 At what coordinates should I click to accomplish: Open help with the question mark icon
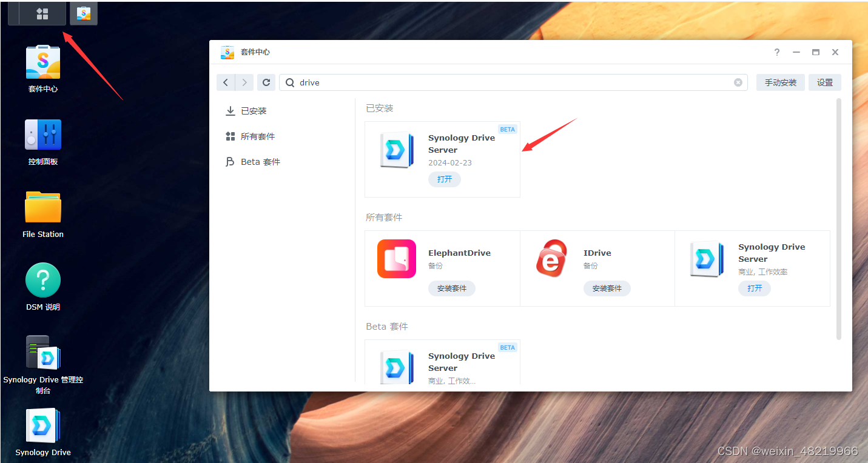[777, 52]
